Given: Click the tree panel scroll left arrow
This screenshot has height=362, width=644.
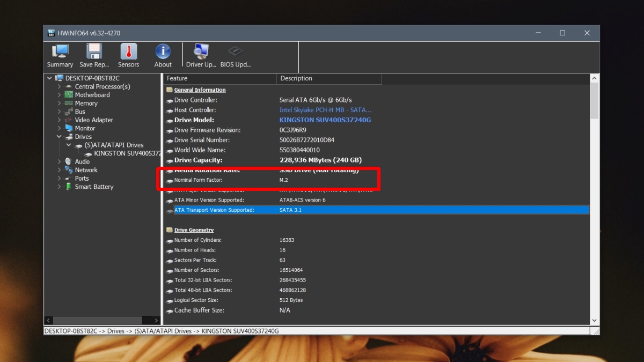Looking at the screenshot, I should coord(49,321).
